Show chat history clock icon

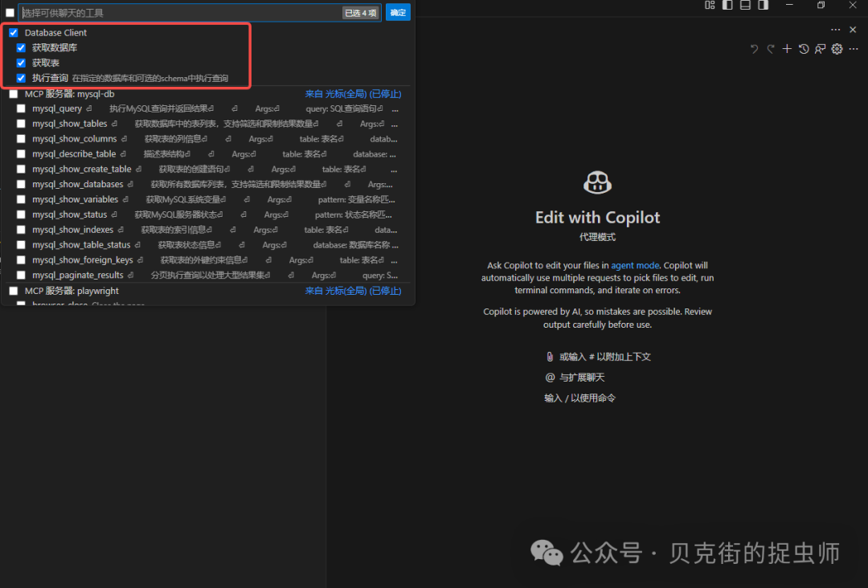pyautogui.click(x=804, y=49)
